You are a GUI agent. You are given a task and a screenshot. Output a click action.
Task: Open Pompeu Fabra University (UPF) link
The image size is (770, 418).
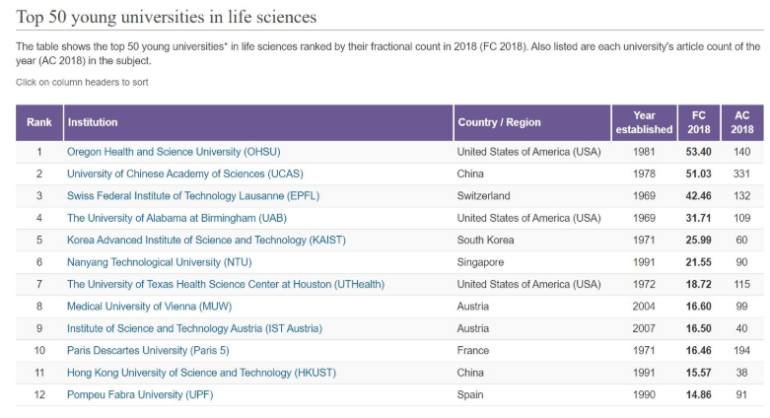coord(140,395)
